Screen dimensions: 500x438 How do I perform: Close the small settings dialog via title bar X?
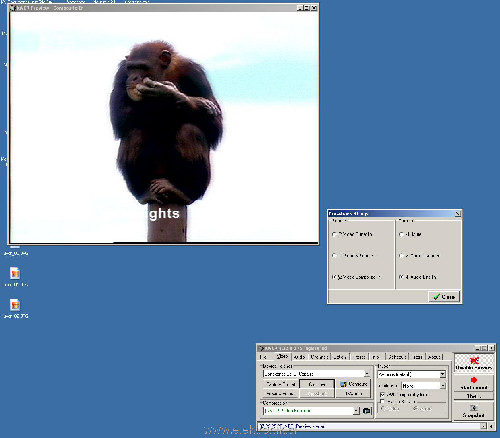458,214
